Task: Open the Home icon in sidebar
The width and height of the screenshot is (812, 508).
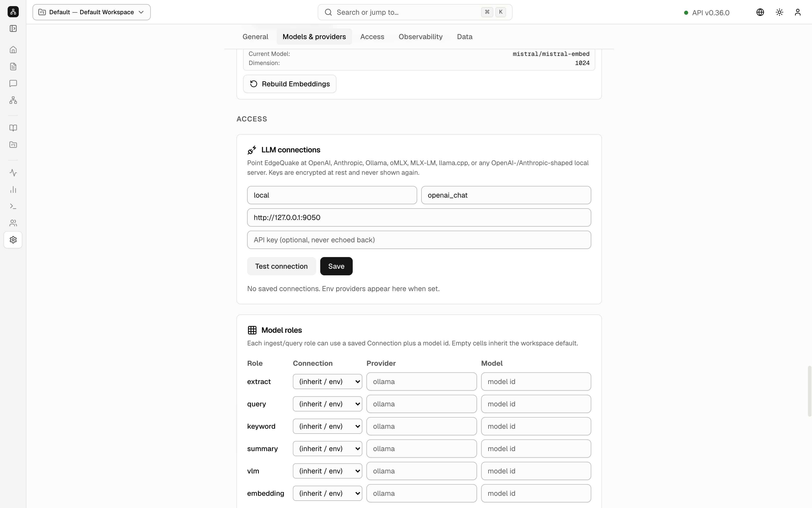Action: pos(13,50)
